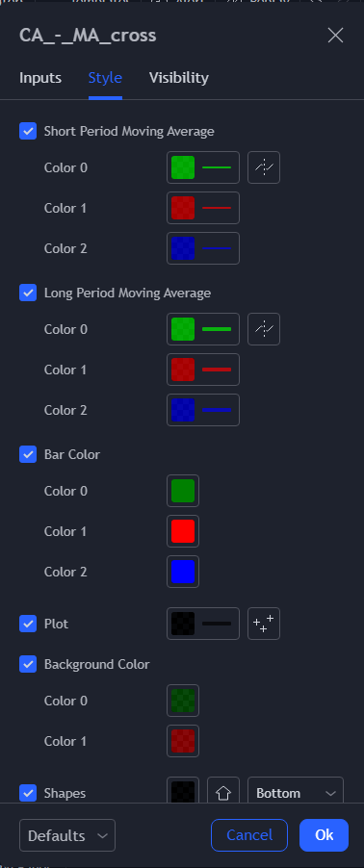Click Long Period Color 2 blue line style
Screen dimensions: 364x868
pos(203,410)
